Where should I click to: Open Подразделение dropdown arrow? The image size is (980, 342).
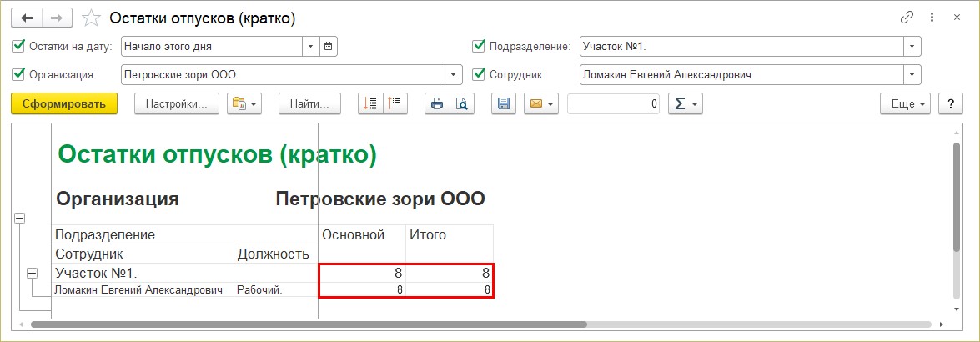(912, 46)
